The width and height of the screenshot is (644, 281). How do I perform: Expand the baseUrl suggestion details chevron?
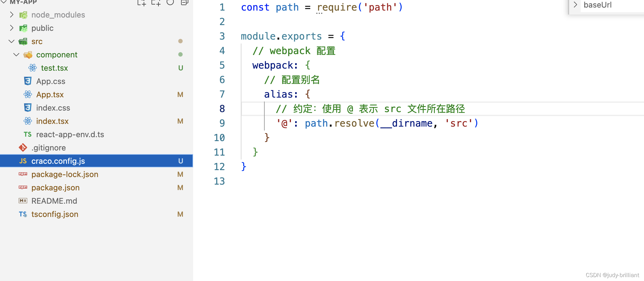pyautogui.click(x=575, y=5)
